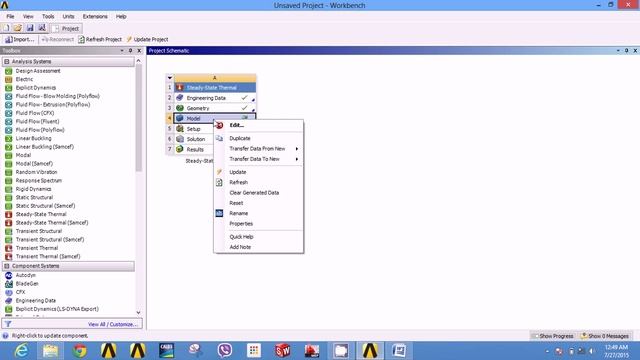The image size is (640, 360).
Task: Select the Fluid Flow (Fluent) icon
Action: (9, 122)
